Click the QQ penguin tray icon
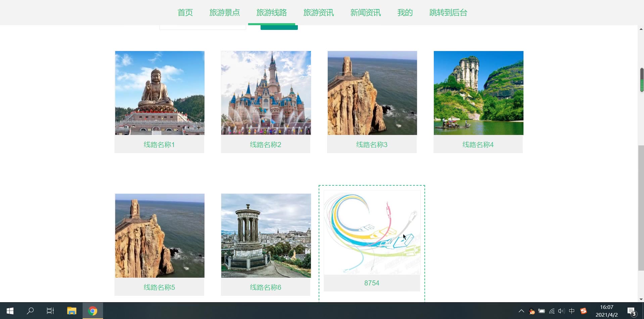644x319 pixels. coord(532,311)
